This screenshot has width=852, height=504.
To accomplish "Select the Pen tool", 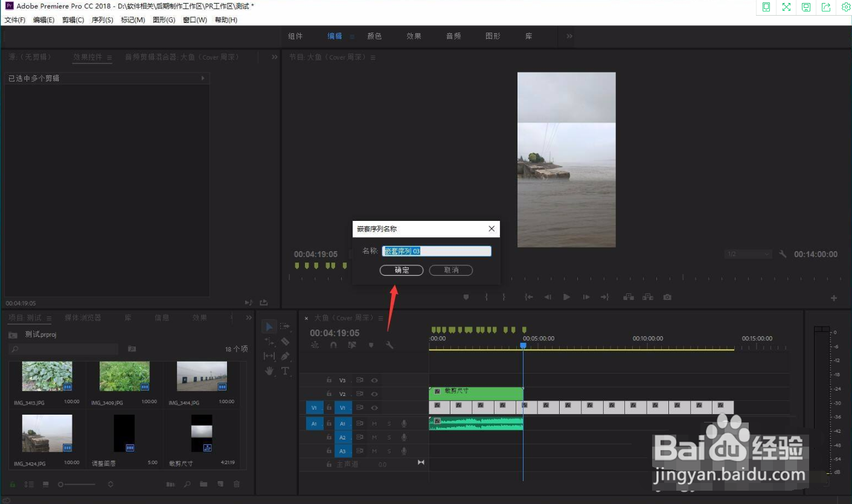I will coord(285,356).
